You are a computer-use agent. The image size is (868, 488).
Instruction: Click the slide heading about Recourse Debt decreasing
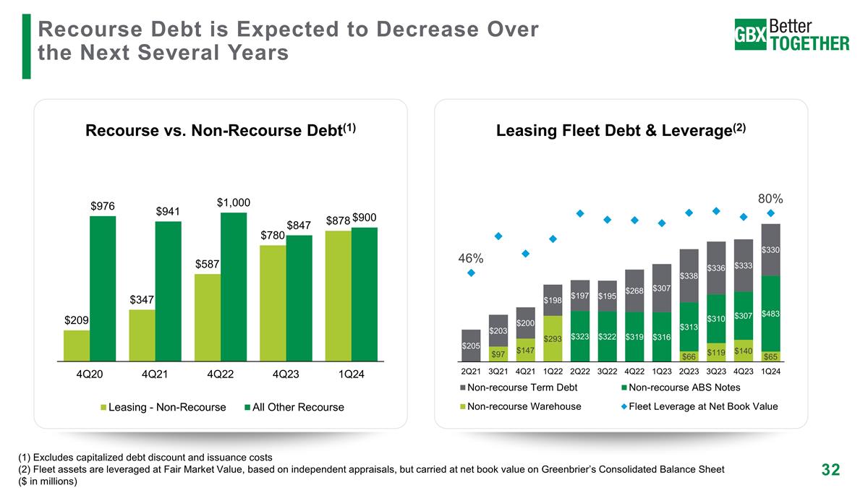pos(288,40)
